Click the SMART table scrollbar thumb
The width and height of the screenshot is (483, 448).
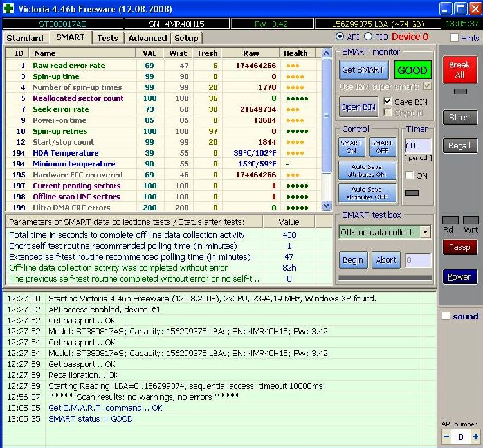click(x=326, y=116)
